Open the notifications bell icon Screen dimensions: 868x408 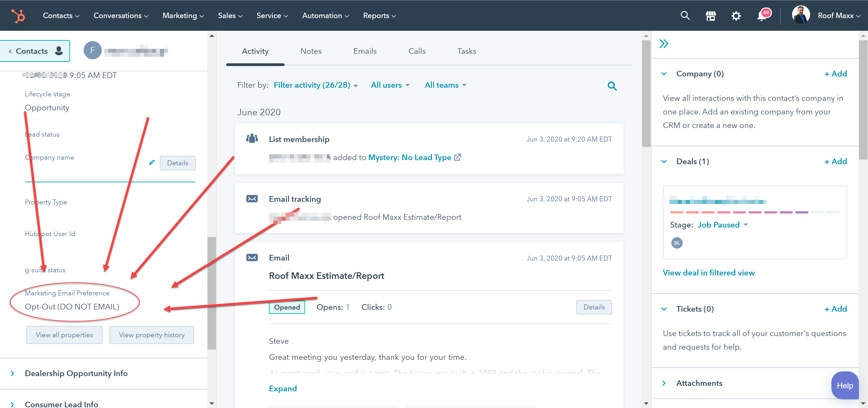[762, 16]
